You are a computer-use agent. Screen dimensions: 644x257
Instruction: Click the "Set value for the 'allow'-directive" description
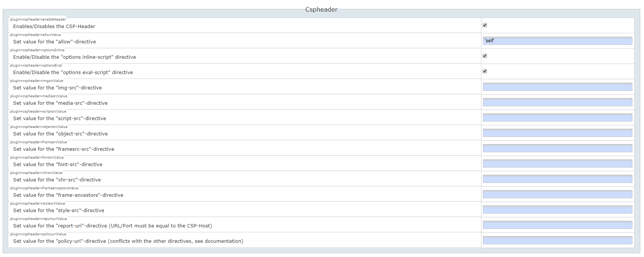[x=55, y=42]
